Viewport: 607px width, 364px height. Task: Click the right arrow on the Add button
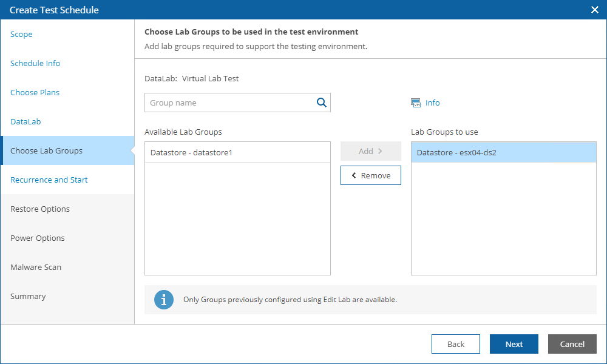(x=381, y=150)
